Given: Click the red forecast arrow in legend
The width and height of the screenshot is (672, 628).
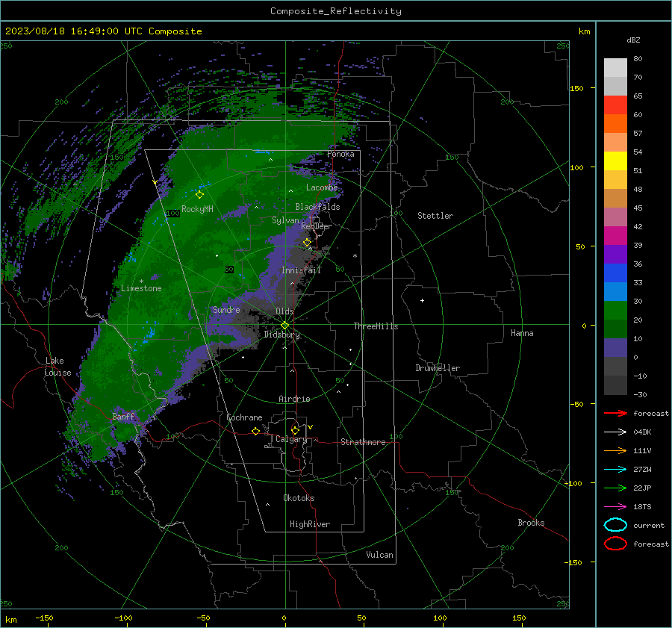Looking at the screenshot, I should [615, 413].
